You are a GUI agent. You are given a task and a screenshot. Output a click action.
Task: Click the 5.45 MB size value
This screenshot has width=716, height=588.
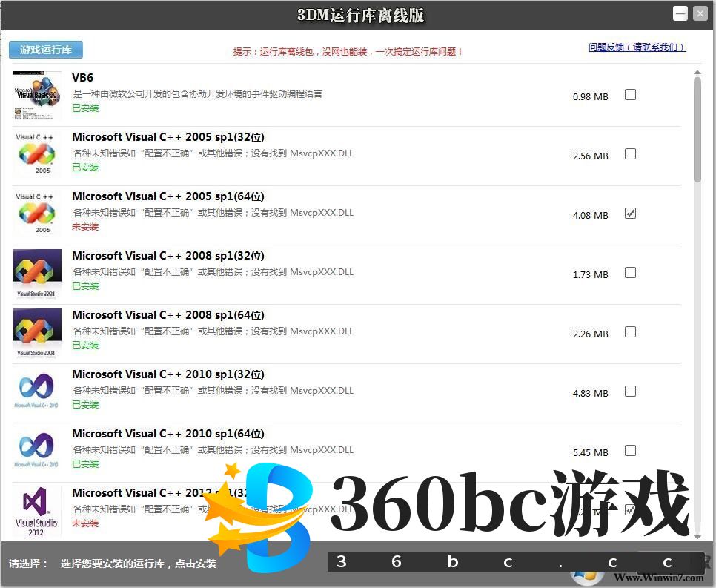(x=591, y=453)
